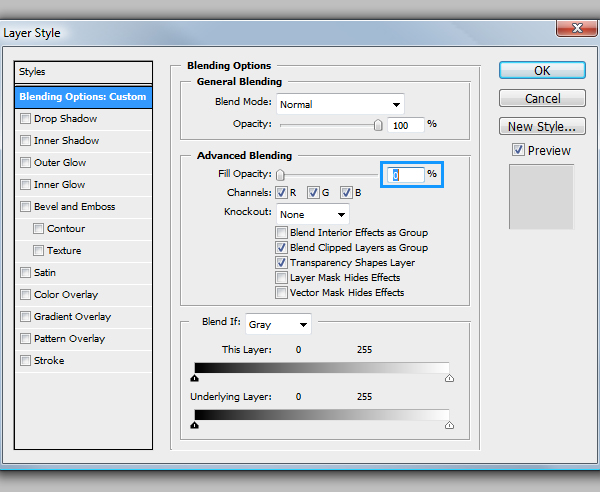Uncheck Blend Clipped Layers as Group
The height and width of the screenshot is (492, 600).
281,248
